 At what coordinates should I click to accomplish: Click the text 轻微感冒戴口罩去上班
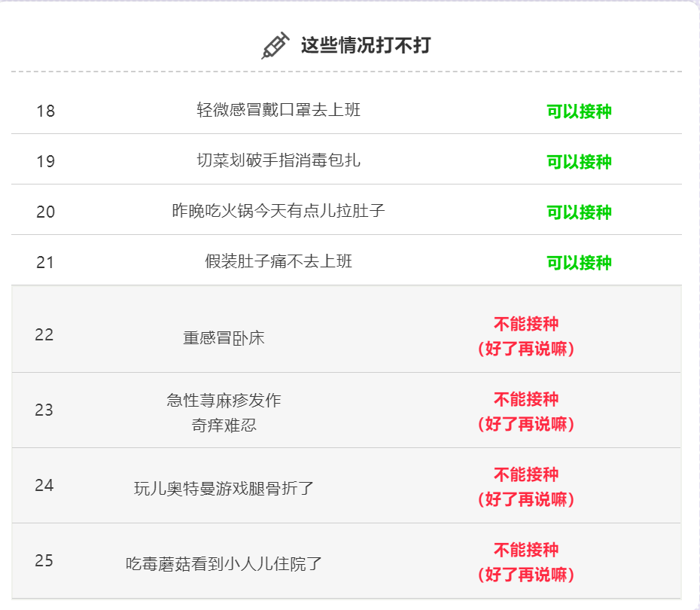[x=278, y=110]
